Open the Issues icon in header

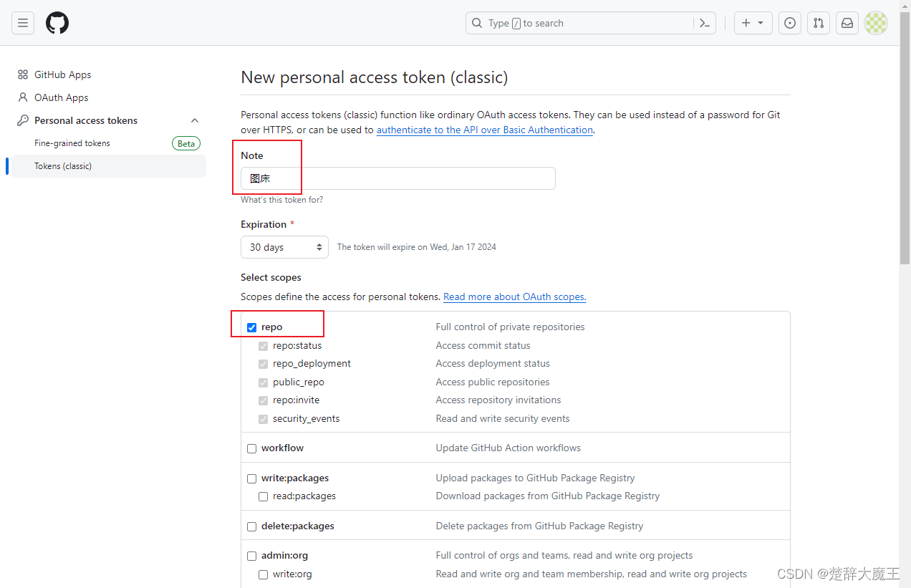[x=790, y=23]
